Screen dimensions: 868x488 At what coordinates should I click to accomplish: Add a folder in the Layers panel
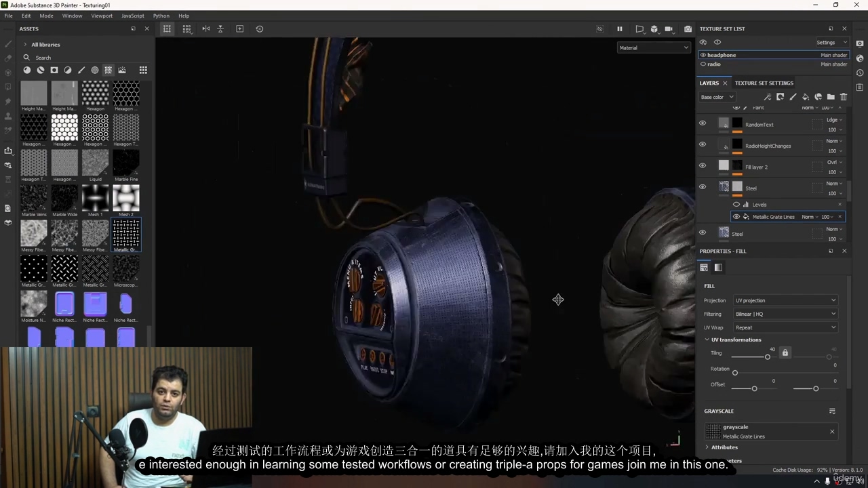[831, 97]
